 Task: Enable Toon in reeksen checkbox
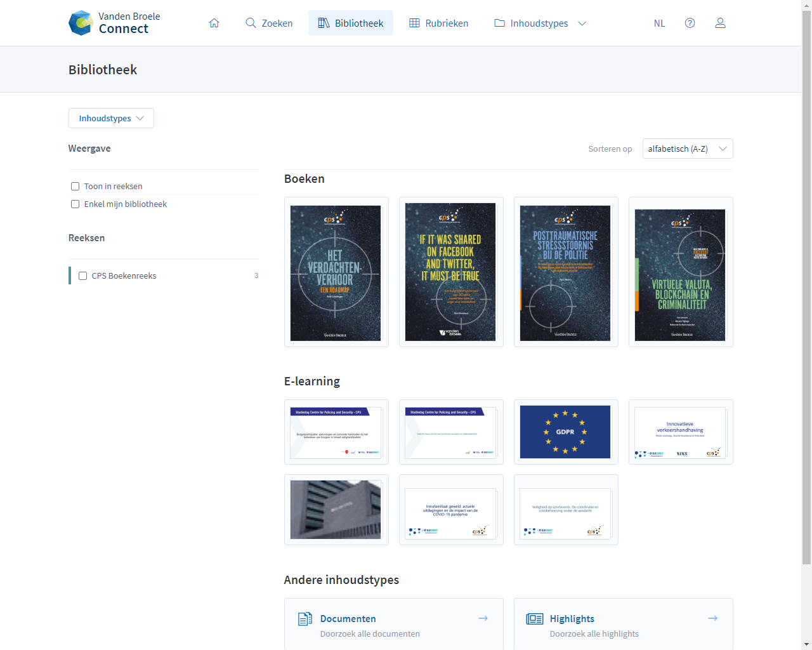click(x=75, y=186)
